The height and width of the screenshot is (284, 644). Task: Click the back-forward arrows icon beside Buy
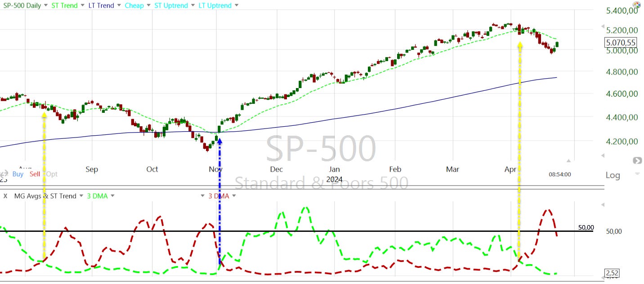pyautogui.click(x=4, y=174)
